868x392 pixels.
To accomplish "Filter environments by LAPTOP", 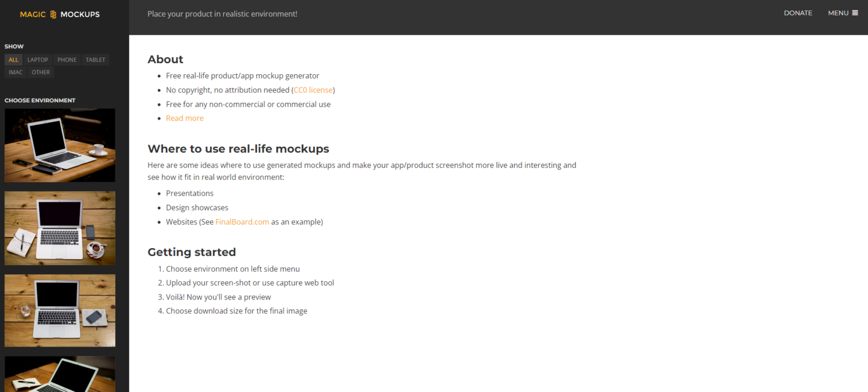I will pyautogui.click(x=38, y=60).
